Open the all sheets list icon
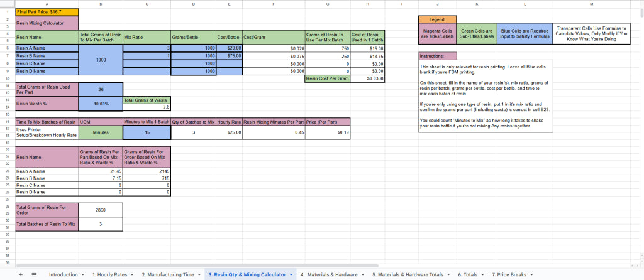Screen dimensions: 644x280 [x=34, y=274]
